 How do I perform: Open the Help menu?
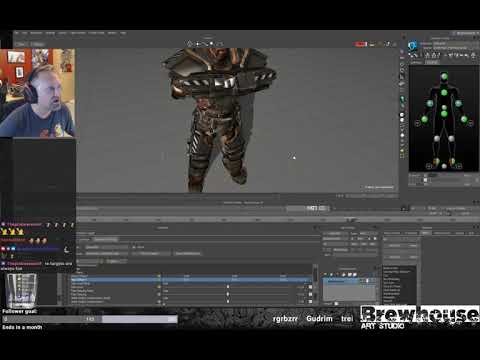click(x=123, y=33)
